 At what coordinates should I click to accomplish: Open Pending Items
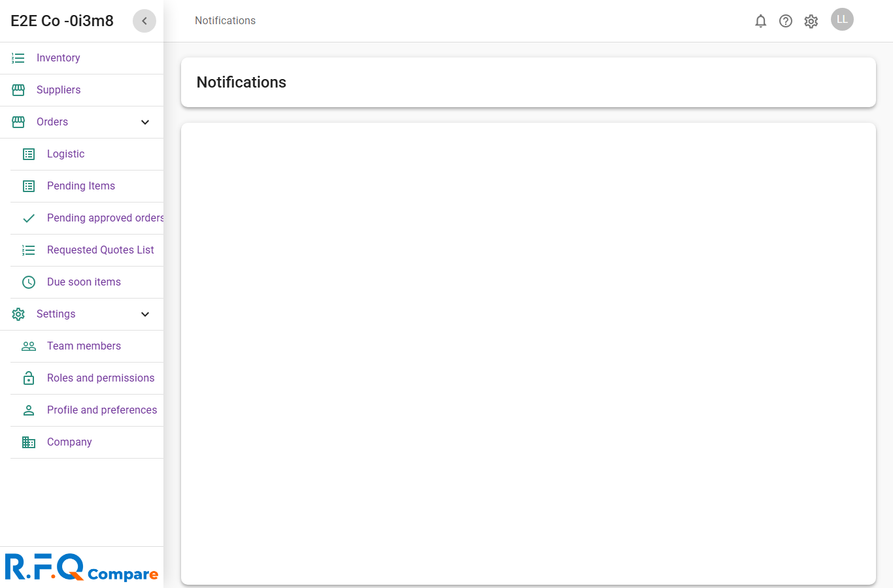pos(87,186)
